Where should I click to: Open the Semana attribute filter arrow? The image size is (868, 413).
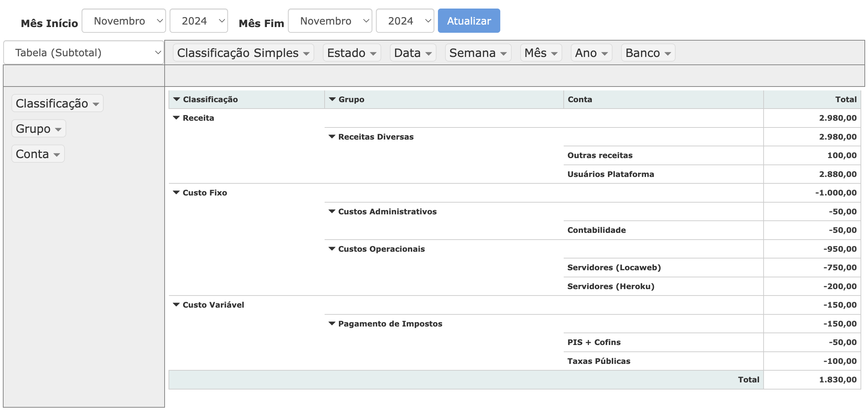coord(503,54)
